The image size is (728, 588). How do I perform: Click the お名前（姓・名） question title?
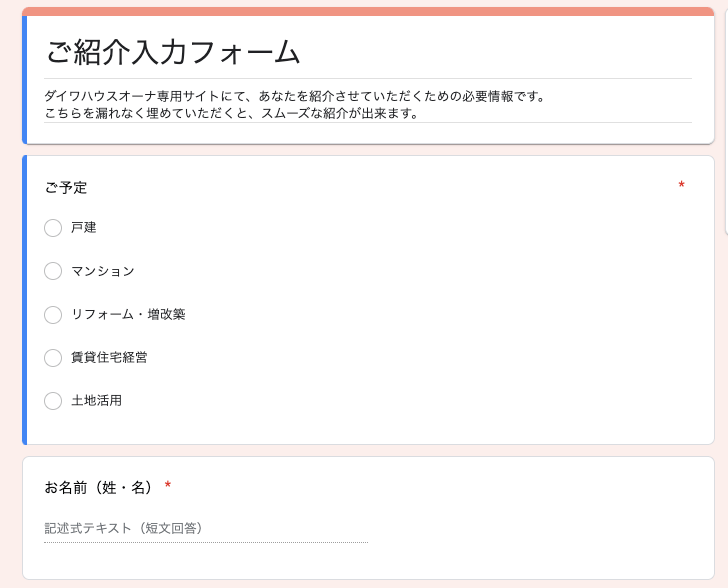click(99, 487)
